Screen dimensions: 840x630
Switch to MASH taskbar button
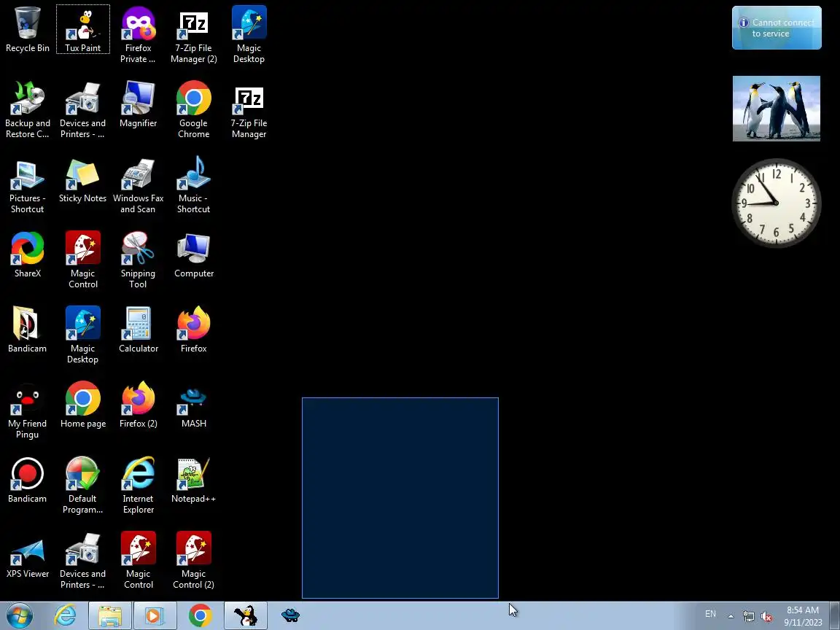coord(290,615)
